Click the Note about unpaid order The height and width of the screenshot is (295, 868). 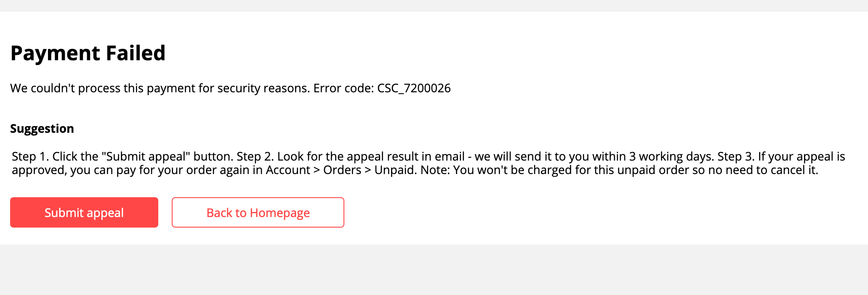(x=620, y=170)
